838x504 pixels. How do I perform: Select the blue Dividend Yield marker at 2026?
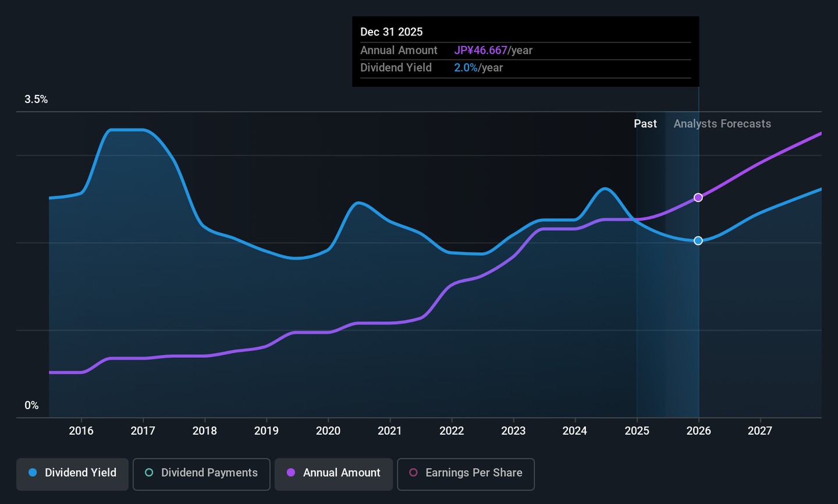(698, 241)
